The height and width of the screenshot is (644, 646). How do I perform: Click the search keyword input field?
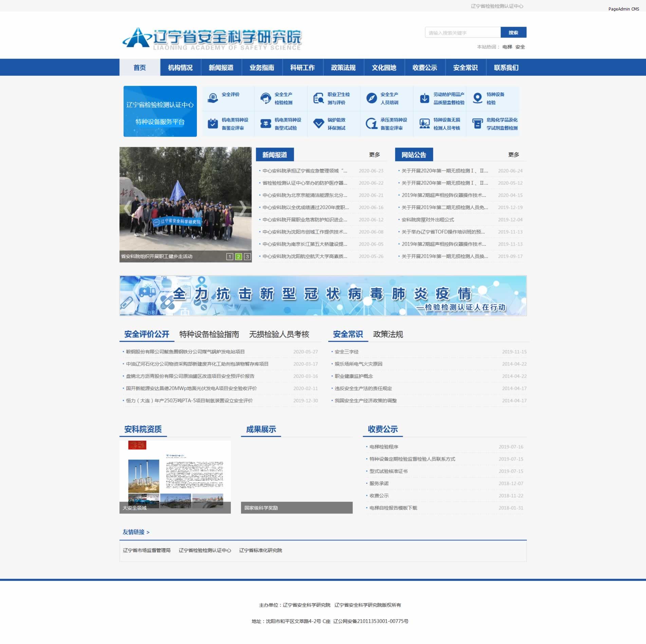click(463, 33)
